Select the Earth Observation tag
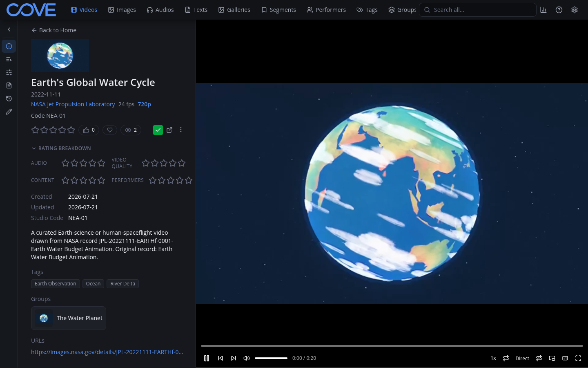Image resolution: width=588 pixels, height=368 pixels. 56,284
